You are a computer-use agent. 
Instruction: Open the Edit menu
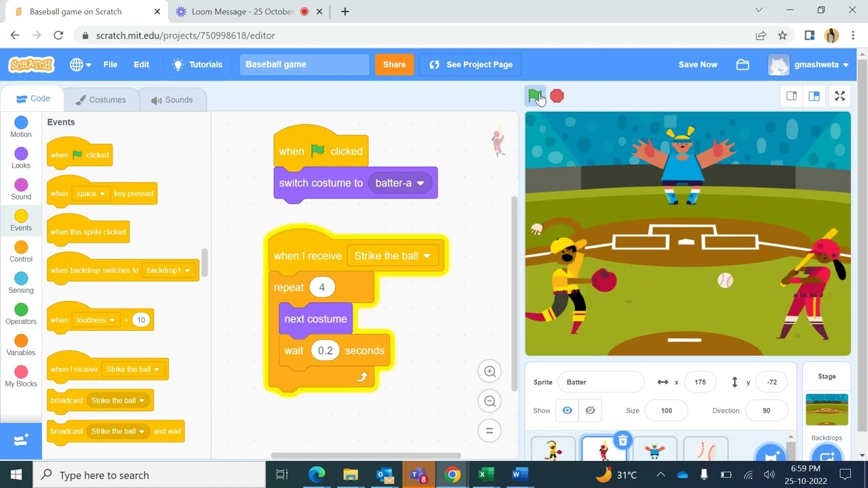coord(141,64)
